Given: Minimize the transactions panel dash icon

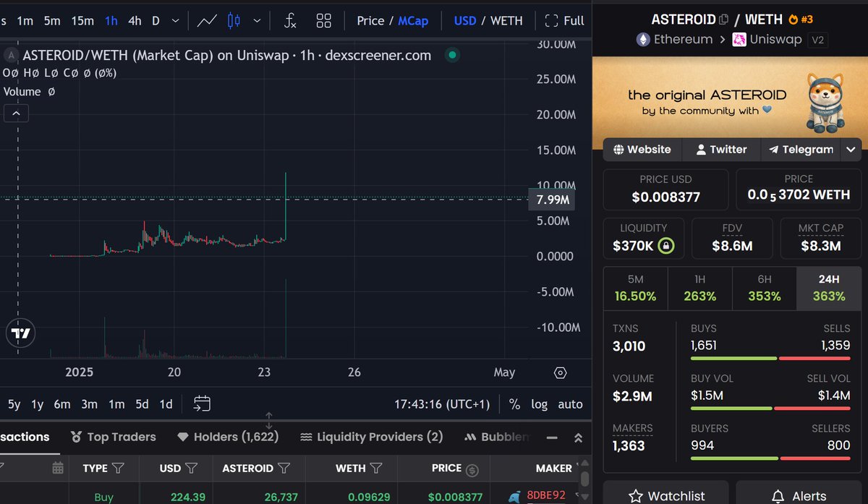Looking at the screenshot, I should point(551,438).
